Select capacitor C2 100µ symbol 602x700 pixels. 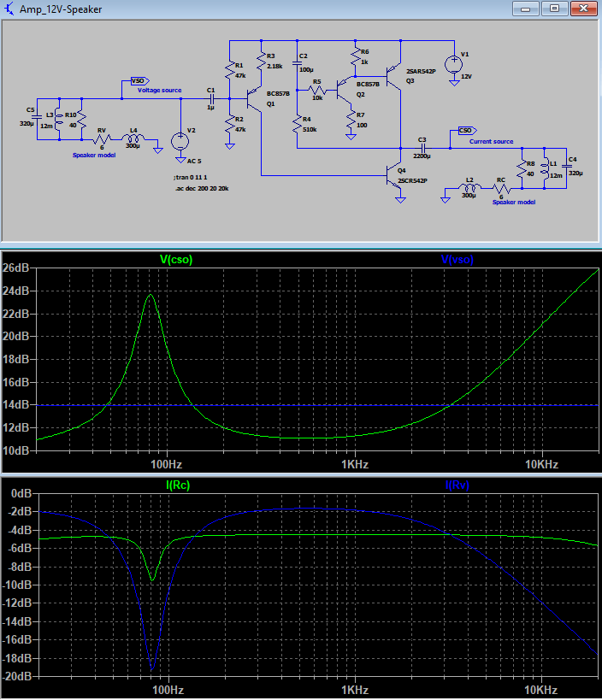click(297, 62)
